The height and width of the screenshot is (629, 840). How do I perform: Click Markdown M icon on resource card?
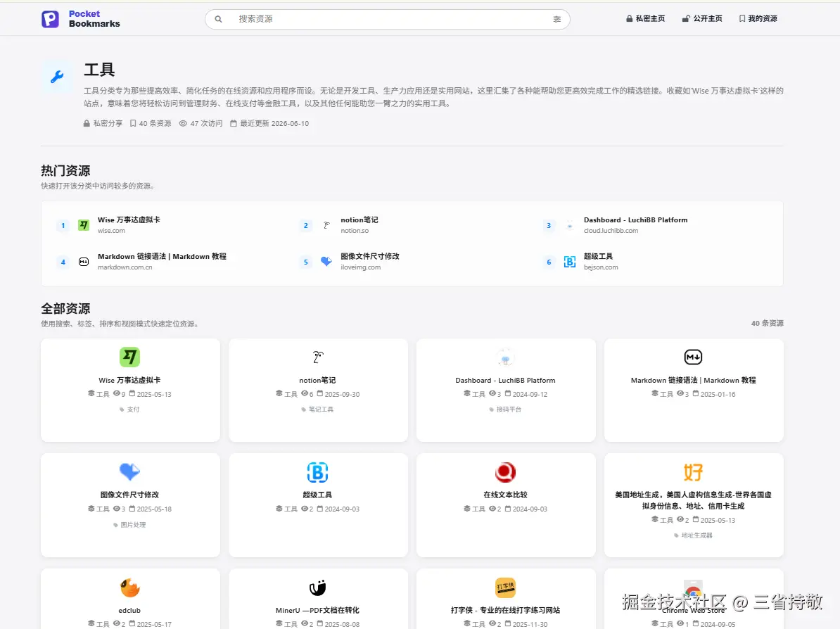(693, 357)
